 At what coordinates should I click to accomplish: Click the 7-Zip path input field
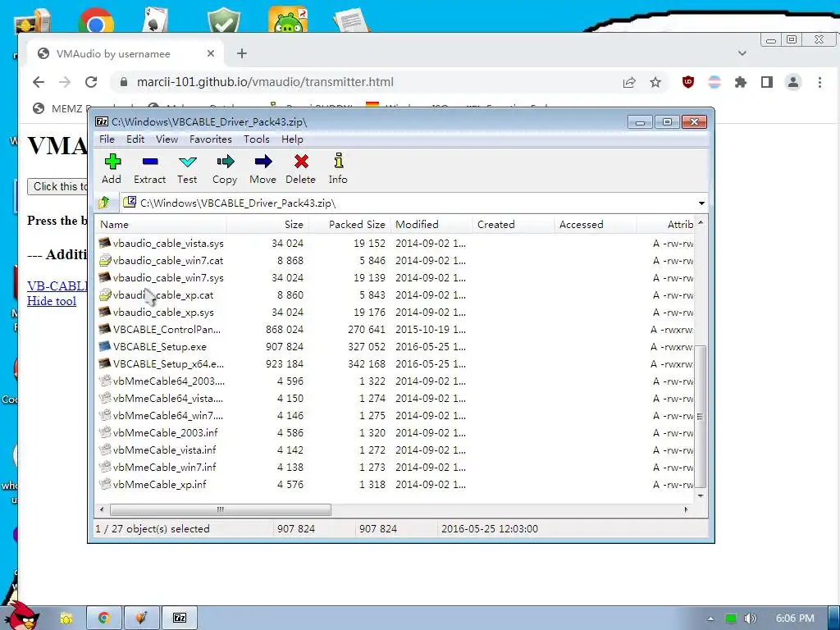[409, 203]
